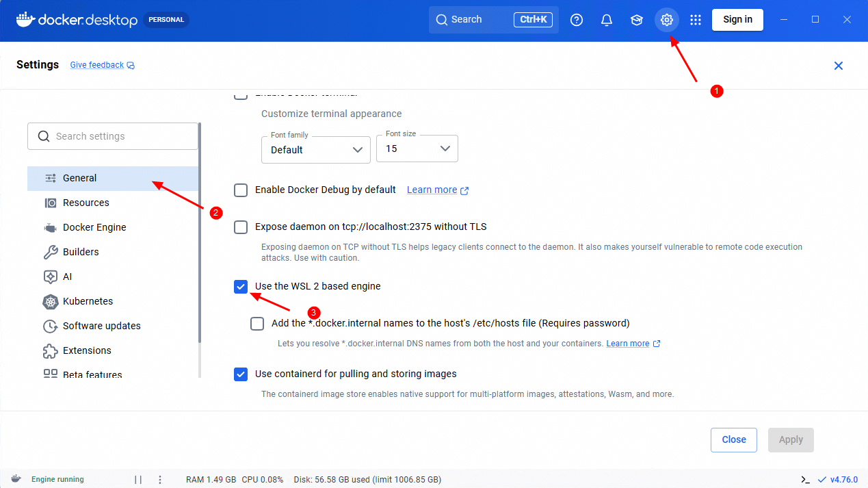Click the General sliders icon in sidebar
This screenshot has width=868, height=488.
point(51,178)
